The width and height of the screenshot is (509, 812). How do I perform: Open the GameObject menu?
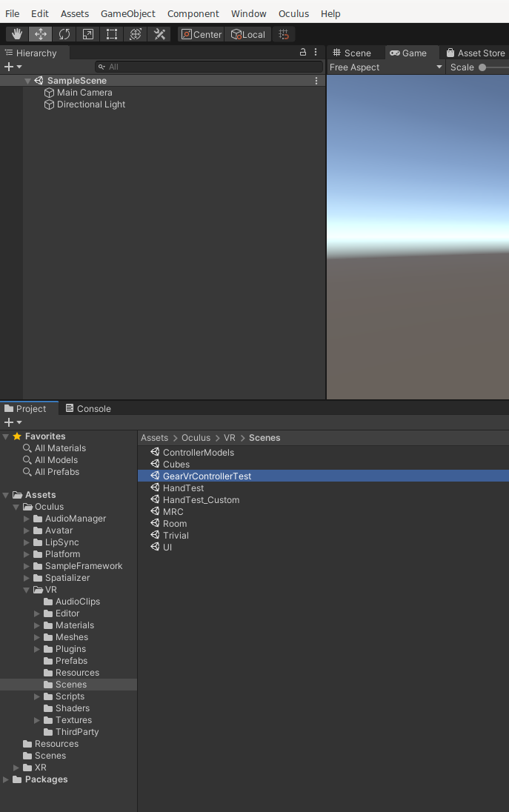coord(128,13)
